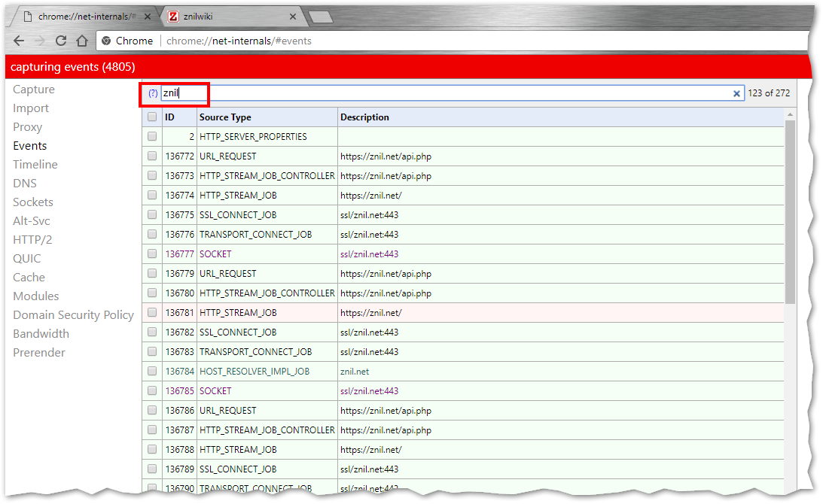The width and height of the screenshot is (823, 504).
Task: Open the DNS section in sidebar
Action: click(25, 184)
